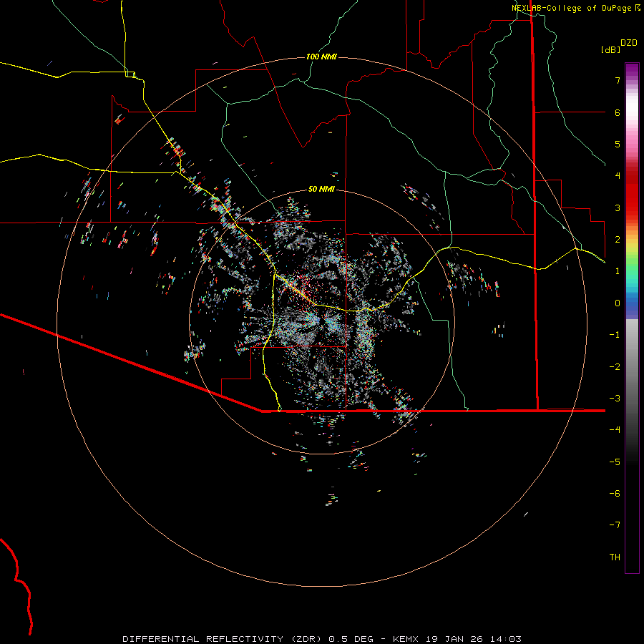Click the [dB] units label

pyautogui.click(x=611, y=49)
